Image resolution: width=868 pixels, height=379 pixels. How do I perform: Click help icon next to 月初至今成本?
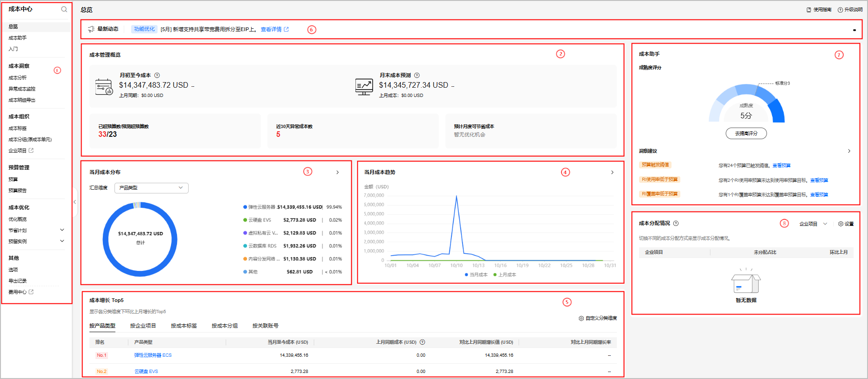[157, 75]
